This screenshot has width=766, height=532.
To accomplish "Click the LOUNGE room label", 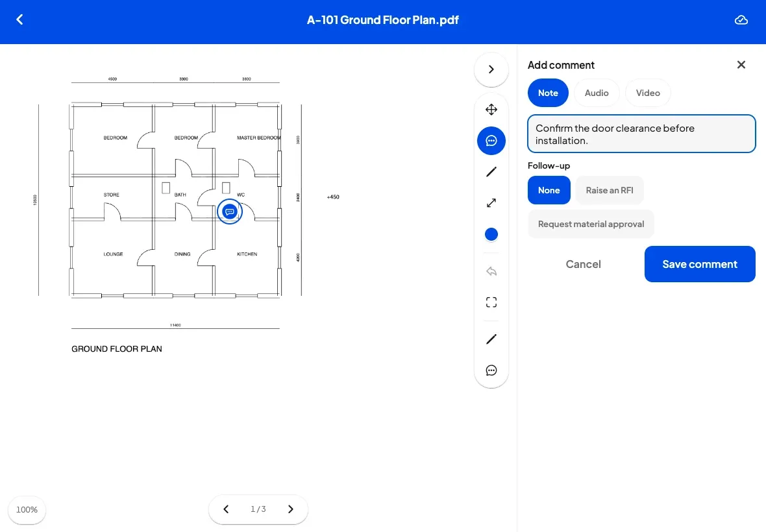I will 114,254.
